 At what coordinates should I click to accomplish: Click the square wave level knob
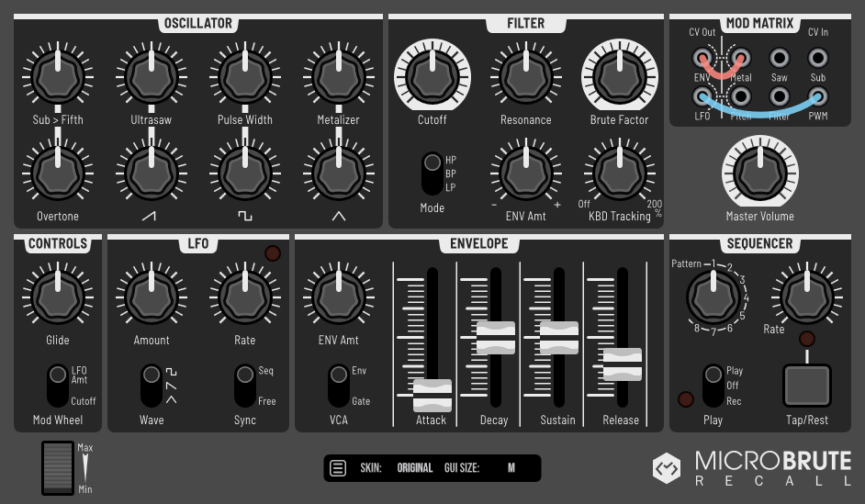[245, 173]
